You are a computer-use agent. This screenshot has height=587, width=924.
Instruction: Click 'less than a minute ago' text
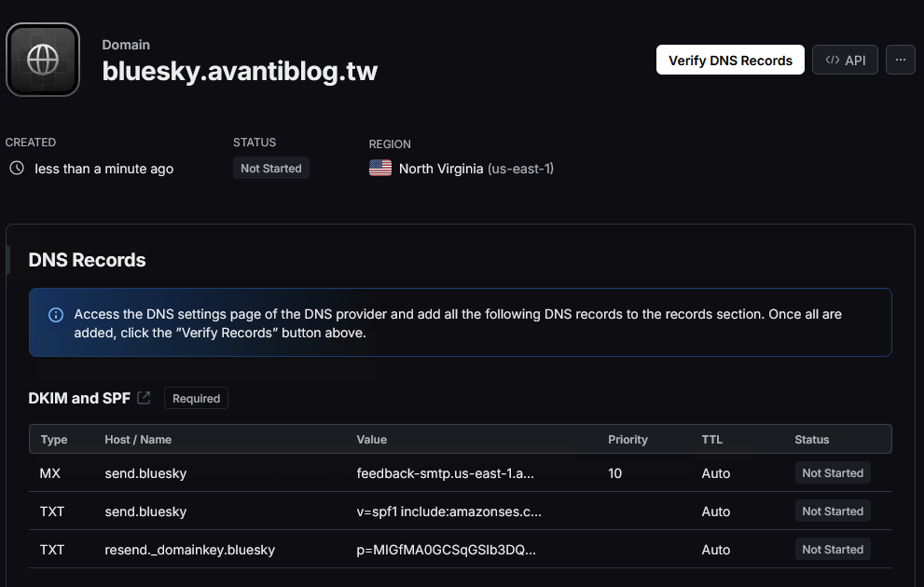point(104,169)
